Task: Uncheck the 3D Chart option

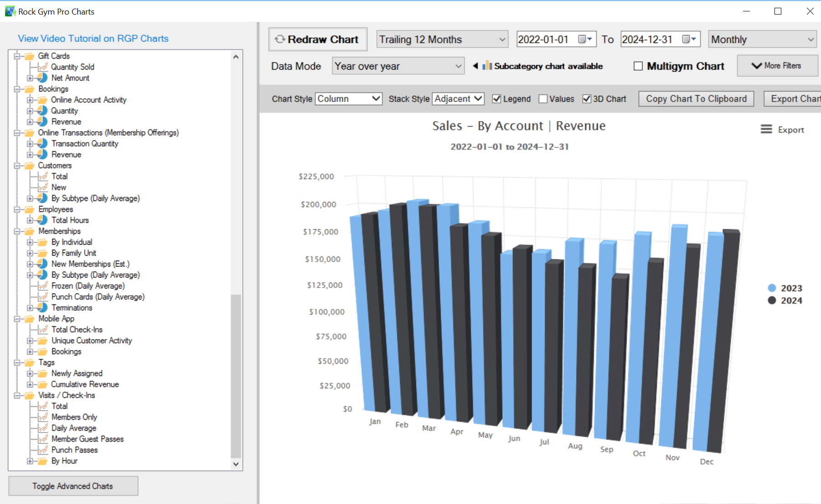Action: pyautogui.click(x=587, y=99)
